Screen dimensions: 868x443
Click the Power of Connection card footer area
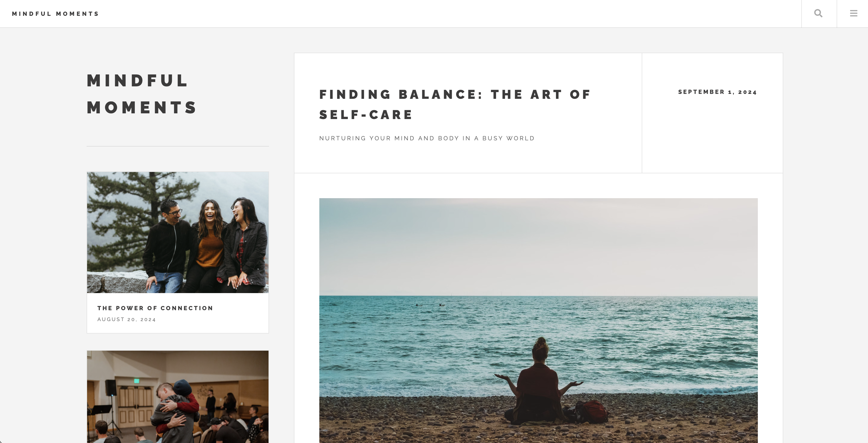tap(178, 313)
